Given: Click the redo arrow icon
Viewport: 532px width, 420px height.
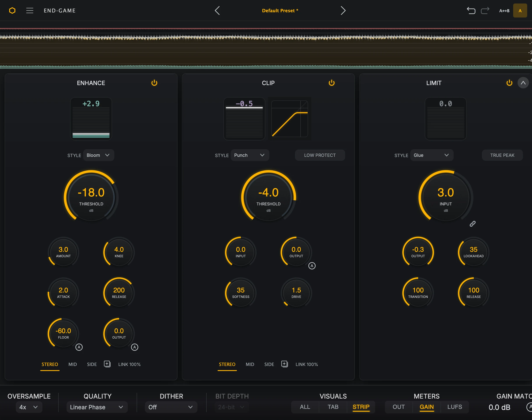Looking at the screenshot, I should pos(485,10).
